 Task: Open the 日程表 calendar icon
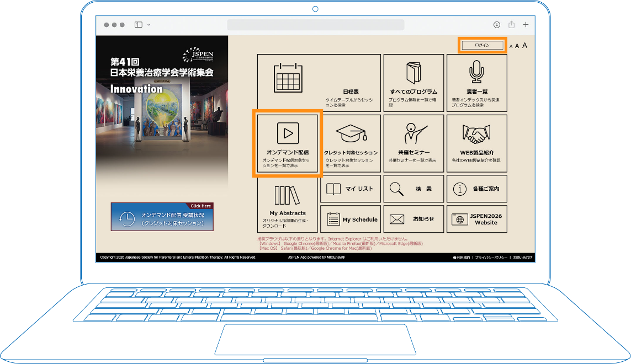(288, 78)
